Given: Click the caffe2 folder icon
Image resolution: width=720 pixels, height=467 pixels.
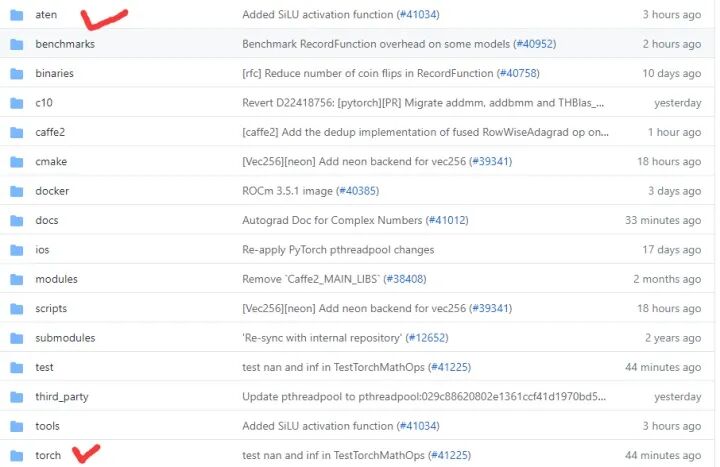Looking at the screenshot, I should click(x=17, y=132).
